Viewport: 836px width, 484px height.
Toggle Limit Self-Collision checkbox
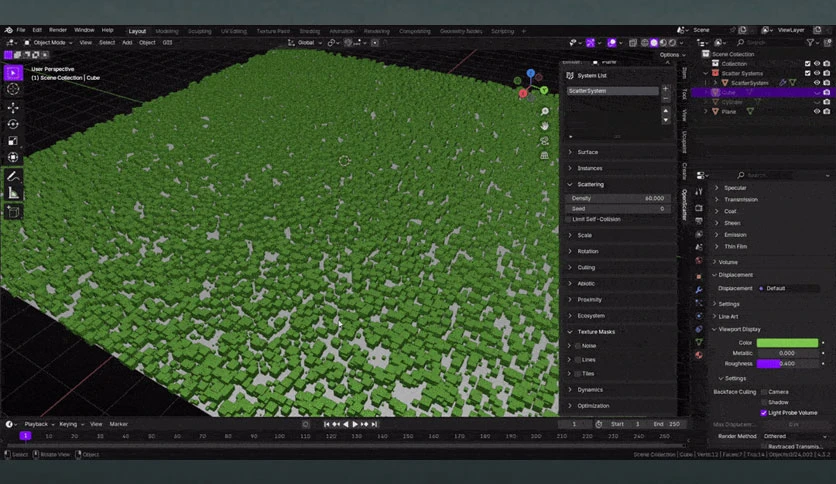pyautogui.click(x=568, y=219)
